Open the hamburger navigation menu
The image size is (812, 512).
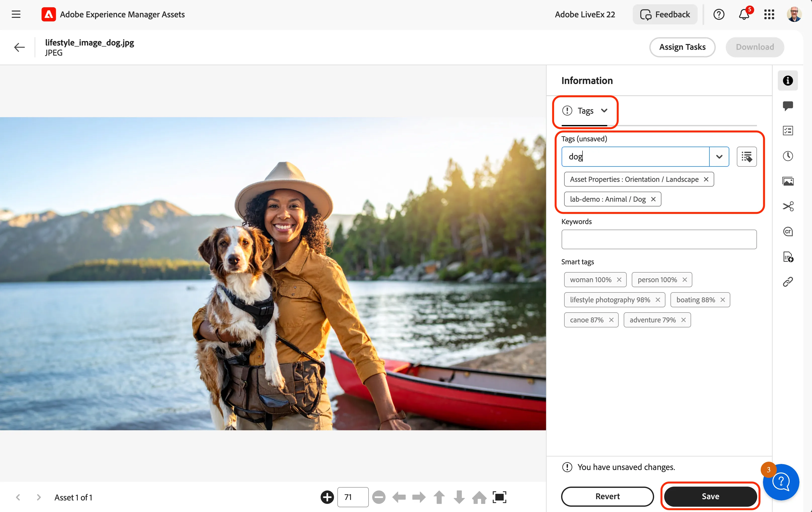point(16,15)
